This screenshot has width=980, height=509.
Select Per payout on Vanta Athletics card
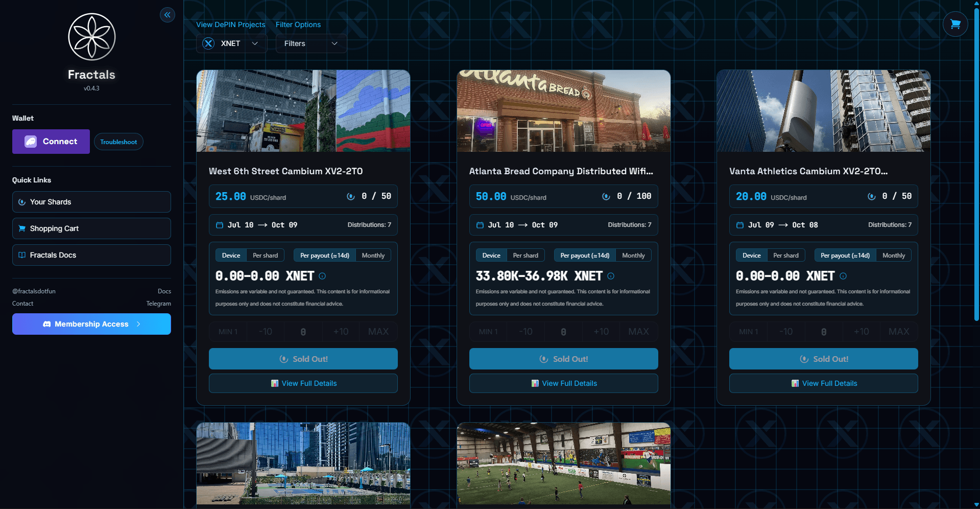(845, 255)
